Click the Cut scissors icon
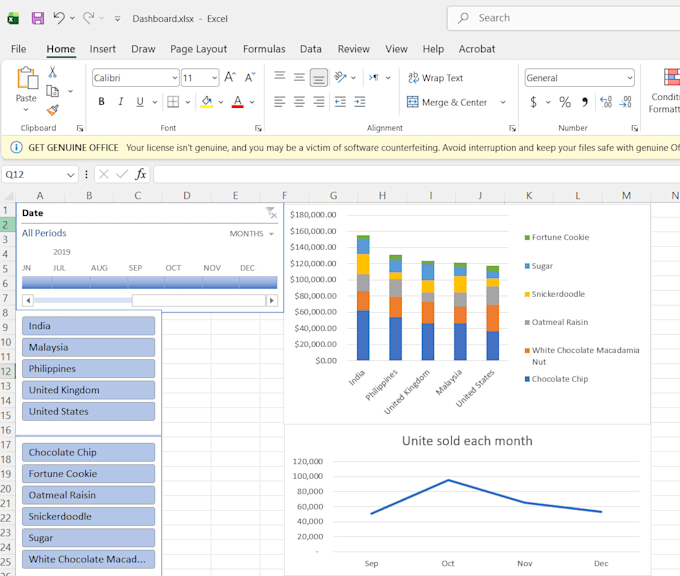Screen dimensions: 680x576 point(52,72)
